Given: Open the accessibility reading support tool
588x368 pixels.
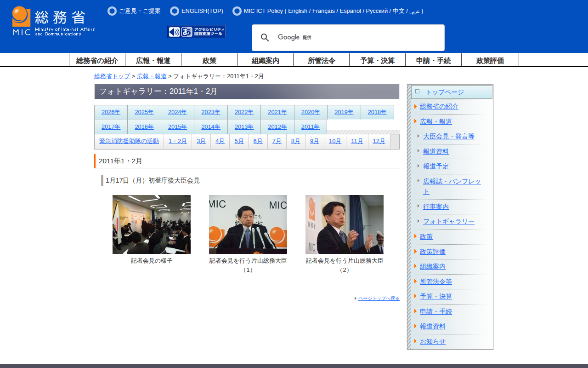Looking at the screenshot, I should coord(197,32).
